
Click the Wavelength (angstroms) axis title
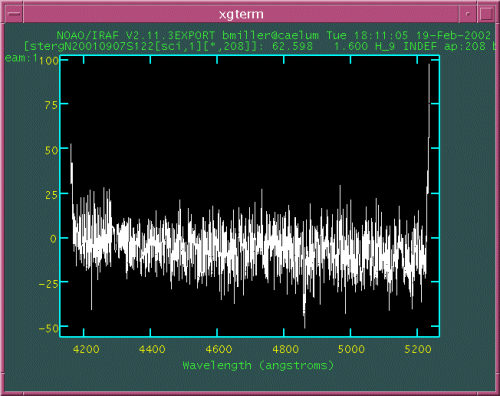258,365
